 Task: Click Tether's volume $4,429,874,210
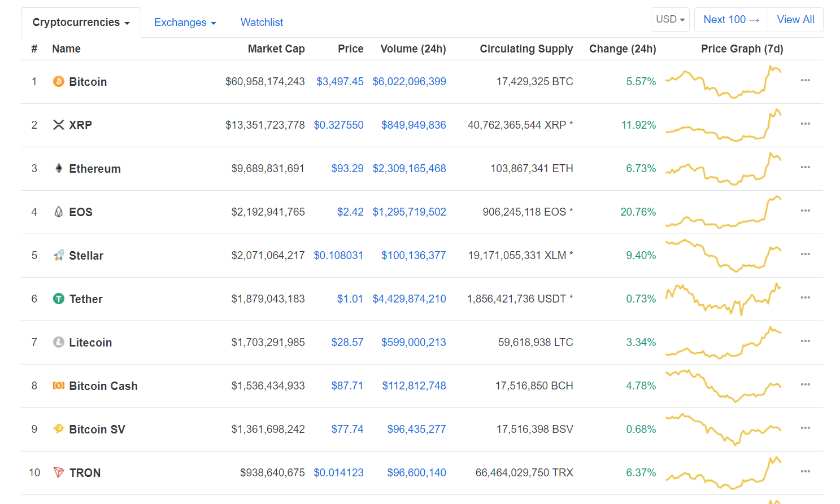click(x=410, y=299)
